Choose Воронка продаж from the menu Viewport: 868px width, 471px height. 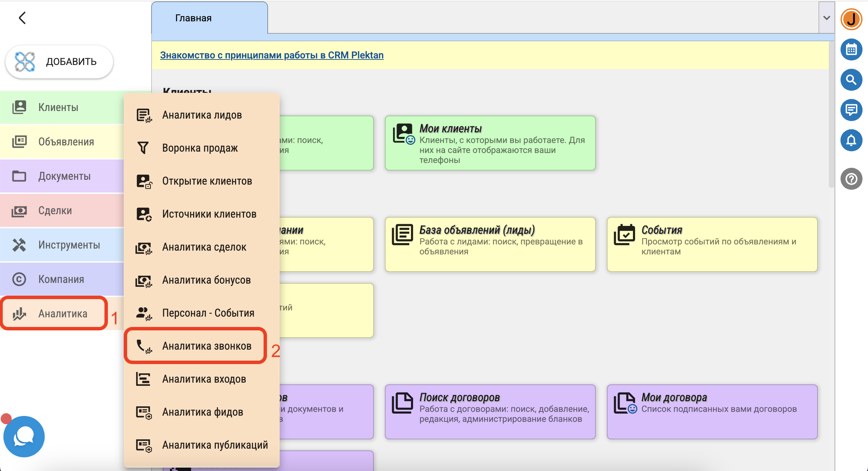click(x=200, y=148)
